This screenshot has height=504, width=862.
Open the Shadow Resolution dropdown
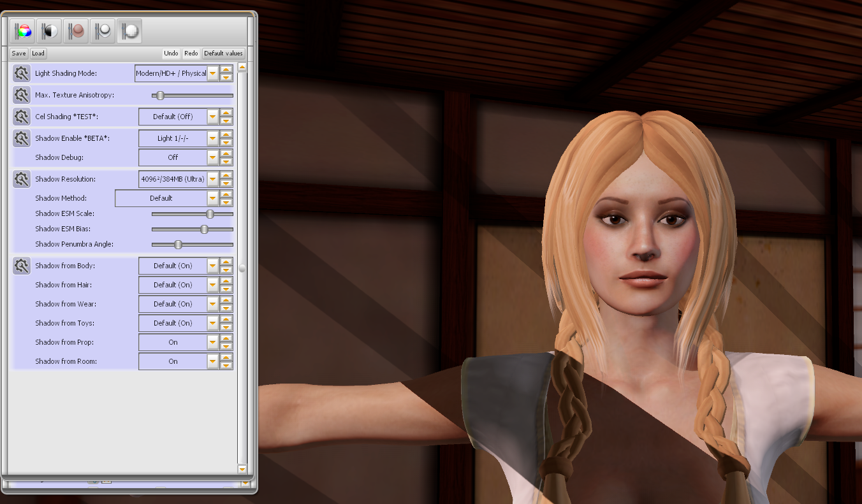click(213, 179)
